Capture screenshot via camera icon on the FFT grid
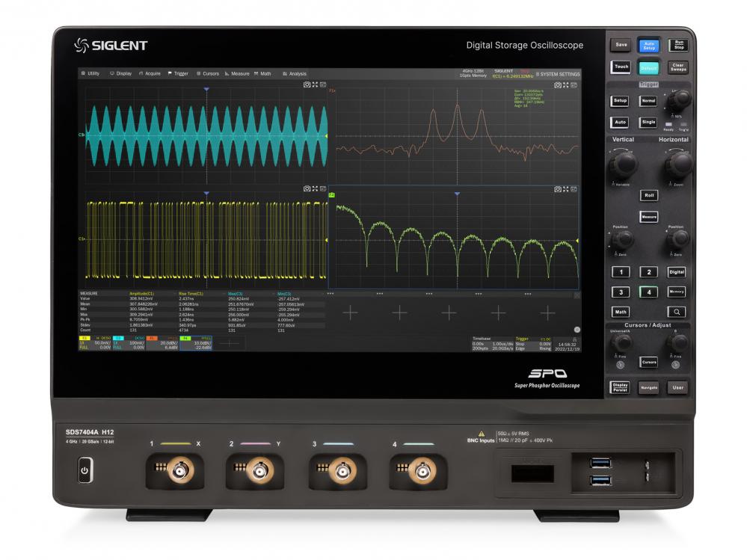Image resolution: width=747 pixels, height=560 pixels. click(556, 84)
